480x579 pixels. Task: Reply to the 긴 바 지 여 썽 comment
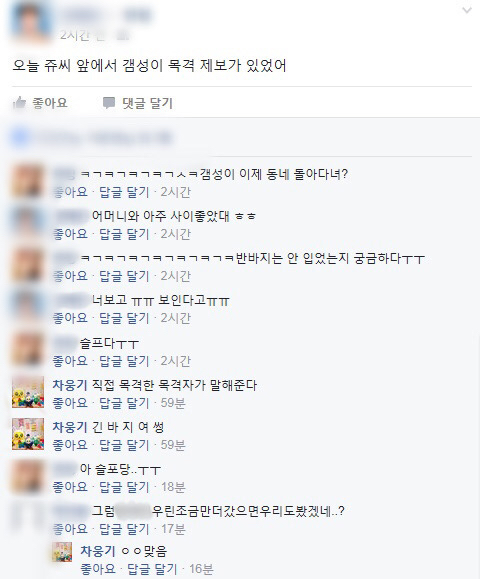(124, 445)
